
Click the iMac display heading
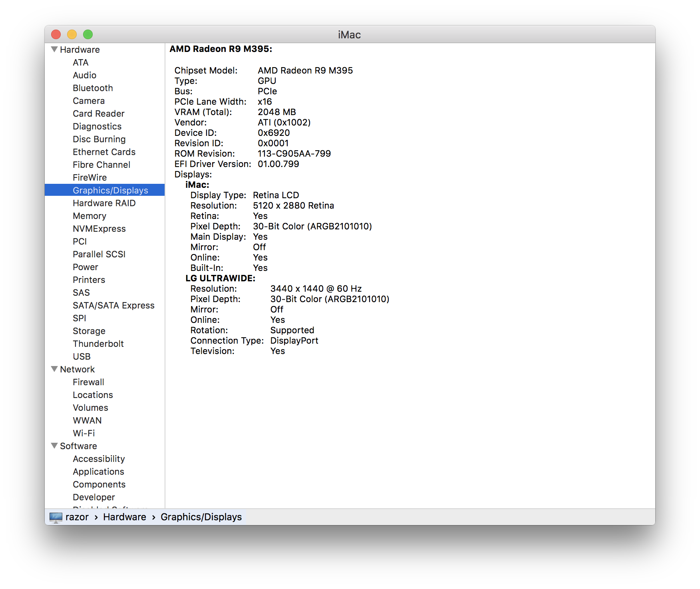coord(197,185)
